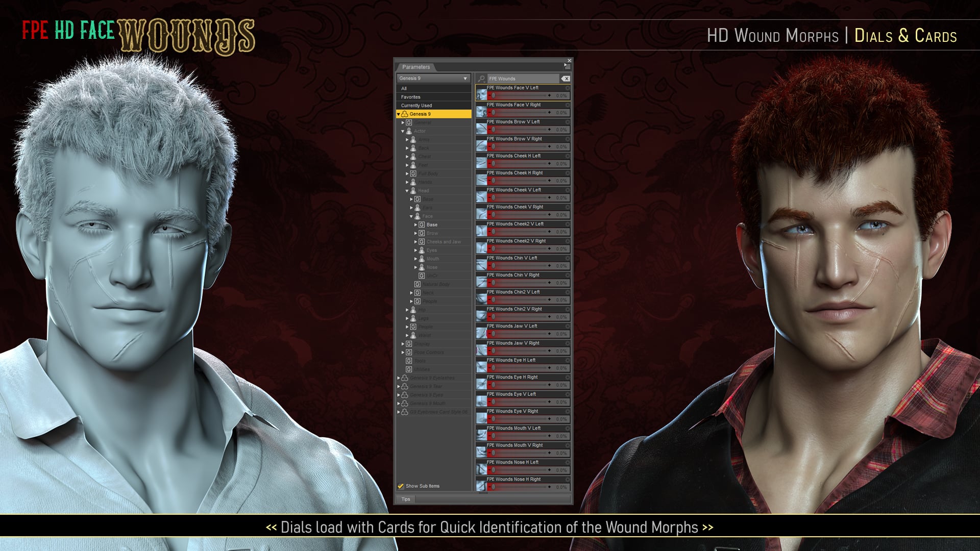
Task: Select the Favorites filter
Action: 410,97
